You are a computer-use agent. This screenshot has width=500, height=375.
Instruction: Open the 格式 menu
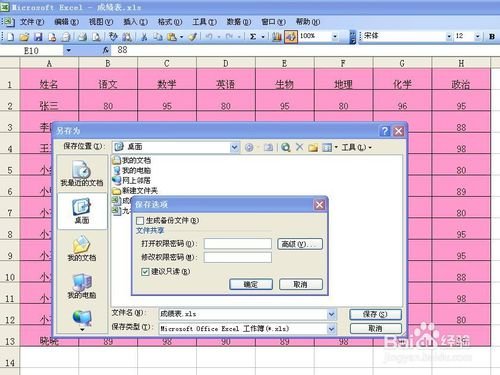point(170,22)
